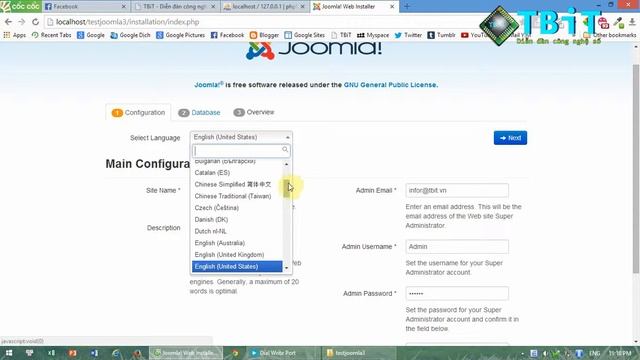Viewport: 640px width, 360px height.
Task: Open the Google Sites bookmark
Action: click(304, 35)
